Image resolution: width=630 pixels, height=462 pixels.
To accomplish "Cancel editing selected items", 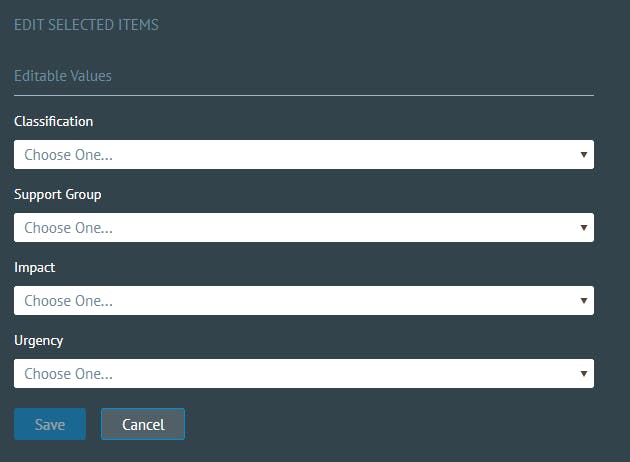I will (143, 424).
